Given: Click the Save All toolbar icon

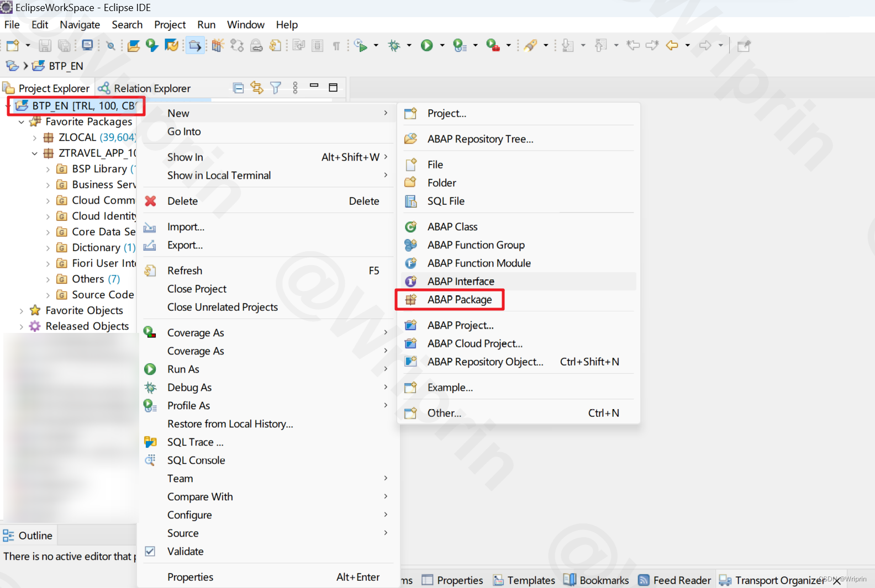Looking at the screenshot, I should 65,46.
